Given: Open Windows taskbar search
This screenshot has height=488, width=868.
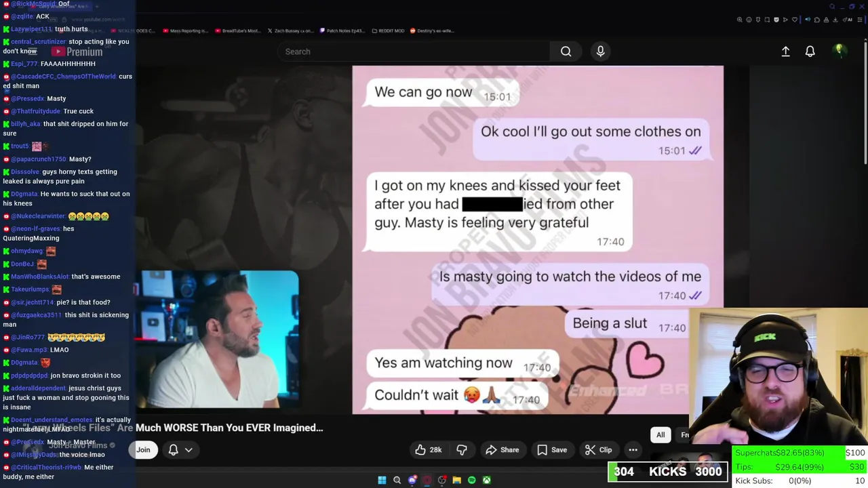Looking at the screenshot, I should point(397,480).
